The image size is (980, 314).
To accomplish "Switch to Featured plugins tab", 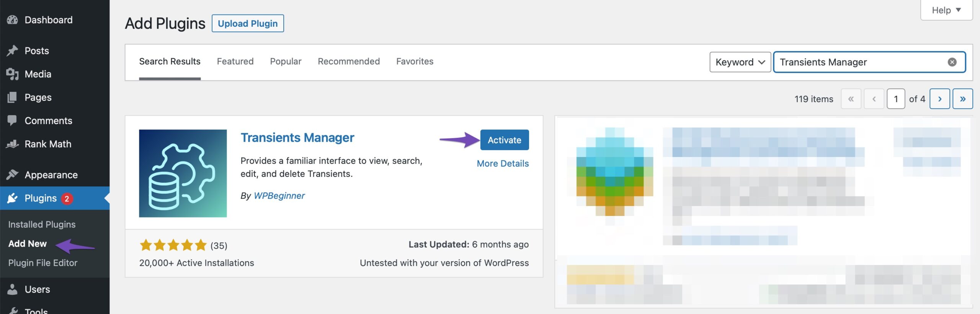I will click(x=235, y=61).
